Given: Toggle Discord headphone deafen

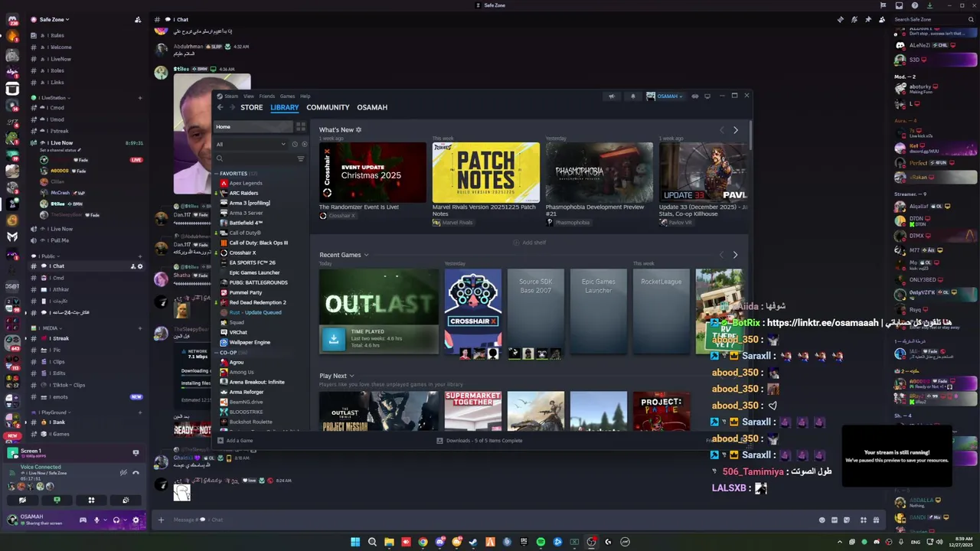Looking at the screenshot, I should (116, 520).
